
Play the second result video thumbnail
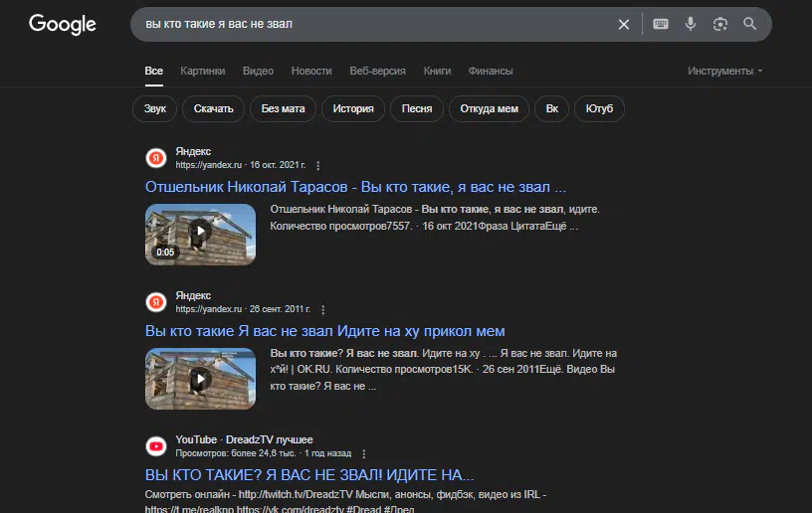[x=200, y=379]
